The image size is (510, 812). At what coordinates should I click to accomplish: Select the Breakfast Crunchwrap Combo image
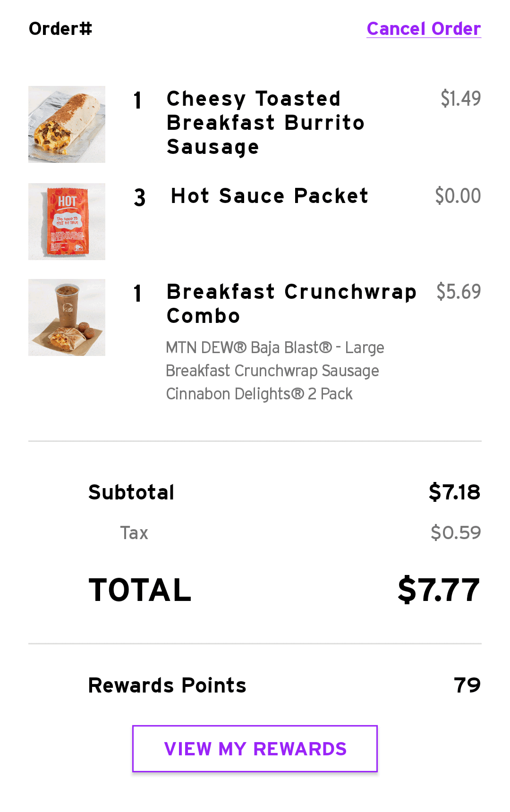pos(67,317)
